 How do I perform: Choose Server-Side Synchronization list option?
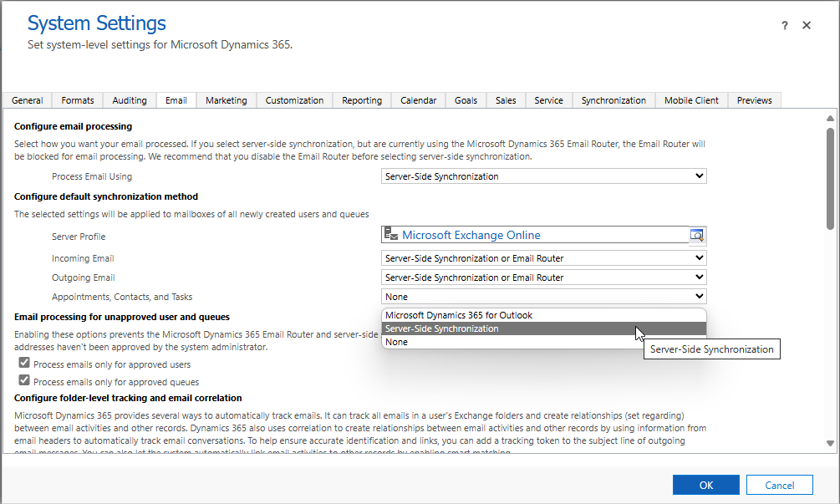544,328
